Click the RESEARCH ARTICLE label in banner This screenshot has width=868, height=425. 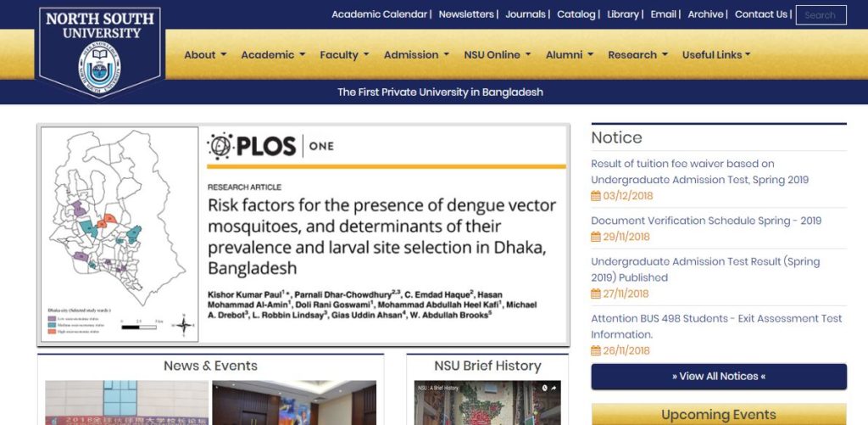click(x=244, y=187)
